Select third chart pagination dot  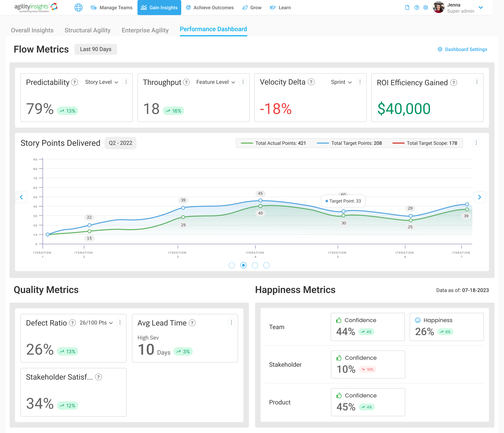click(x=255, y=265)
